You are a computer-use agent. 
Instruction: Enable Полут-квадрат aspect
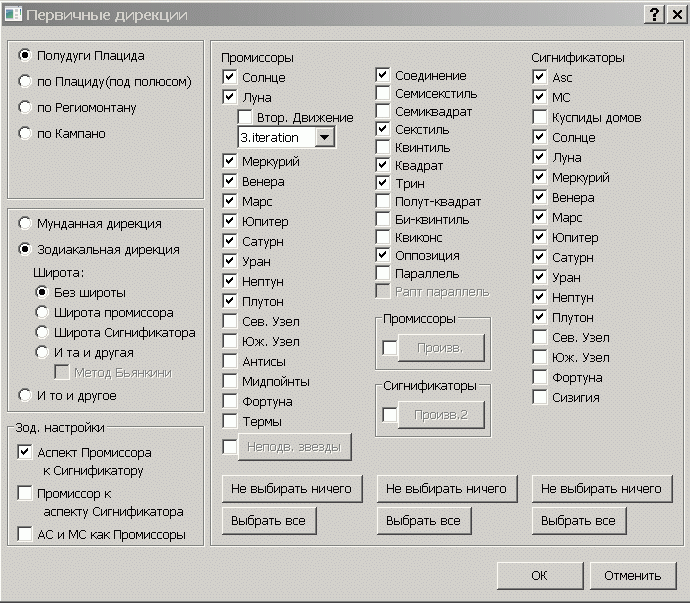click(x=383, y=201)
